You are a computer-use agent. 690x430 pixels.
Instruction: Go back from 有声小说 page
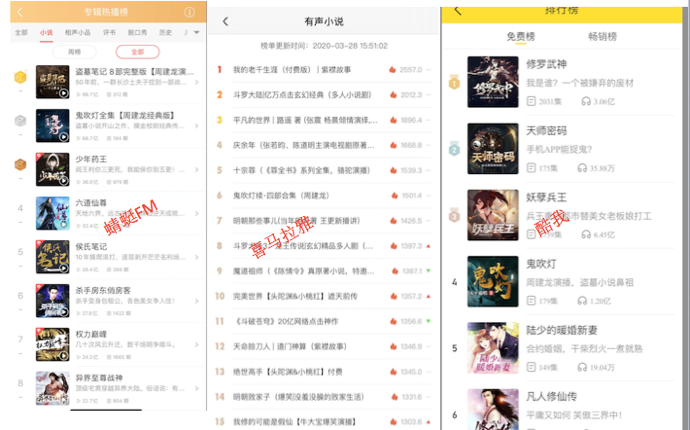coord(225,21)
